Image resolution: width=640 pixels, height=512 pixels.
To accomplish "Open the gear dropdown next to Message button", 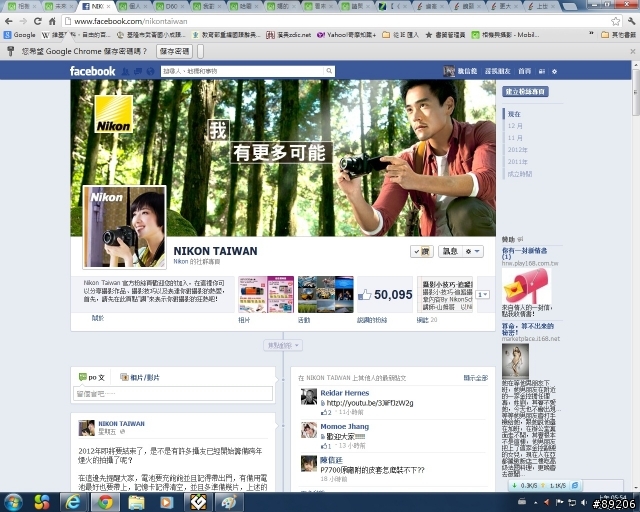I will [473, 252].
